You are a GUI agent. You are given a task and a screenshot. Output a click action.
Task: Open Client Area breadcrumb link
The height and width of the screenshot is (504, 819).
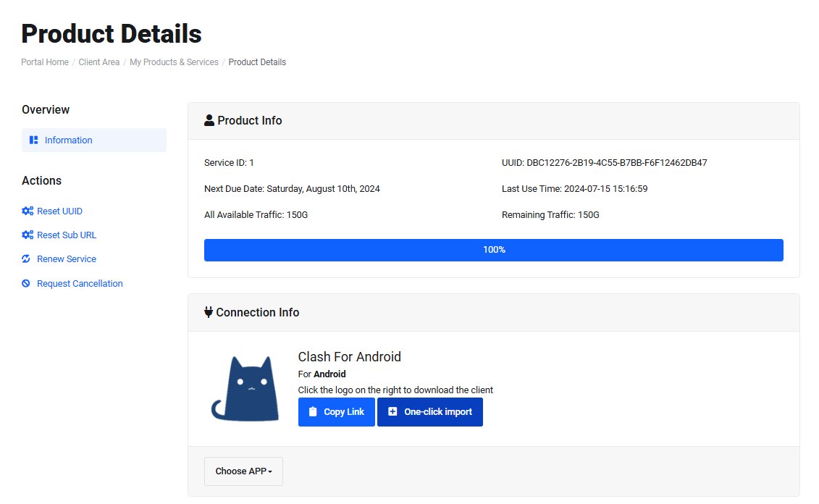[x=99, y=62]
